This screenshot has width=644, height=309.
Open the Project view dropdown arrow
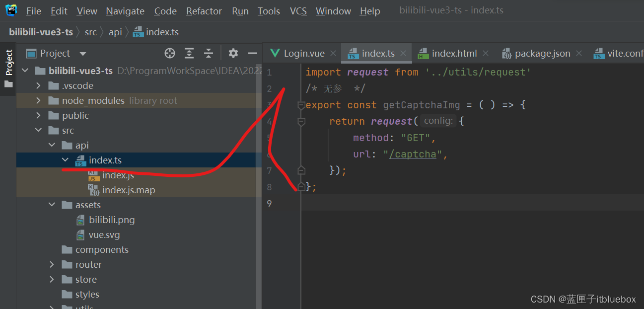(83, 54)
